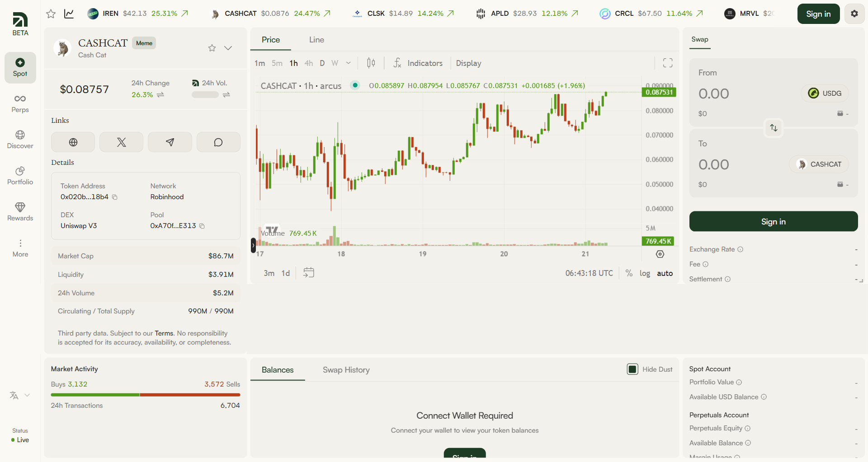The width and height of the screenshot is (868, 462).
Task: Open the timeframe dropdown arrow after W
Action: point(349,63)
